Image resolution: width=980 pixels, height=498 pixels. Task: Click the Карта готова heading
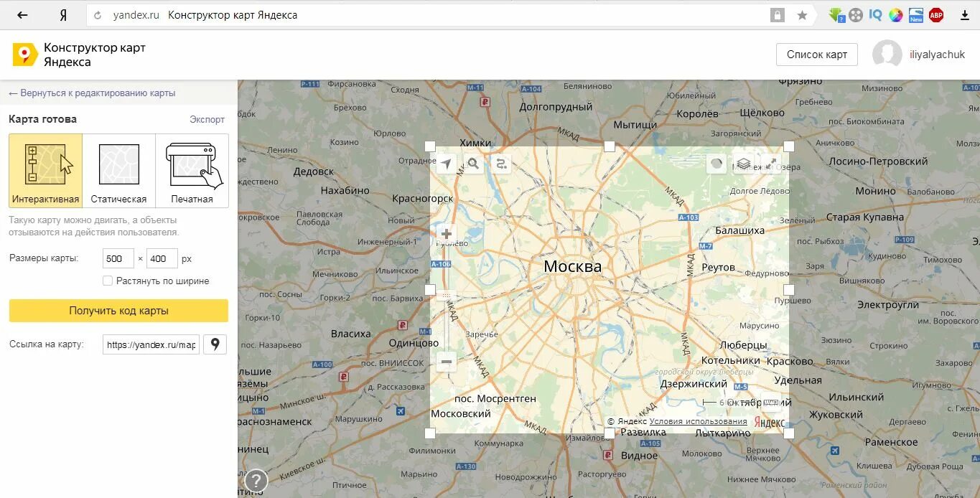(42, 119)
